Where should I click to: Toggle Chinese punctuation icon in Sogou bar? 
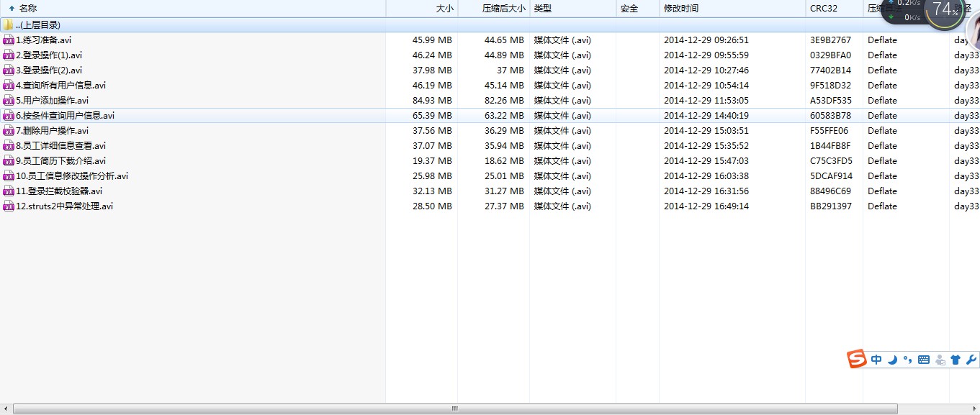(908, 360)
